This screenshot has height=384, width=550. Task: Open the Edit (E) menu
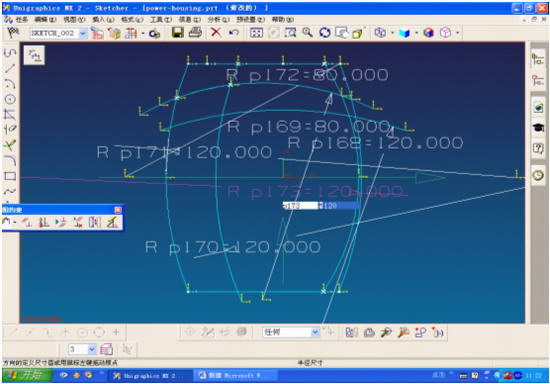coord(46,19)
